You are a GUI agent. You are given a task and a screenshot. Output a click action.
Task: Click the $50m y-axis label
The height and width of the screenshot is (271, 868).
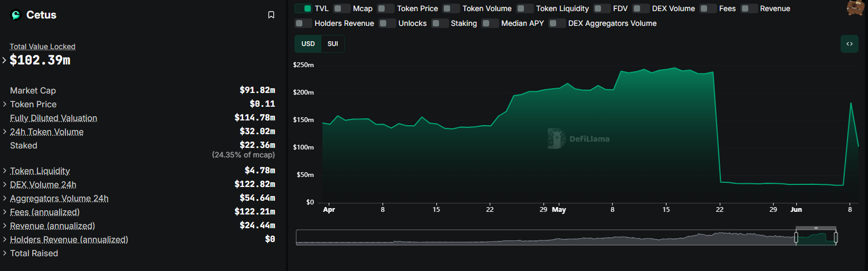tap(305, 175)
